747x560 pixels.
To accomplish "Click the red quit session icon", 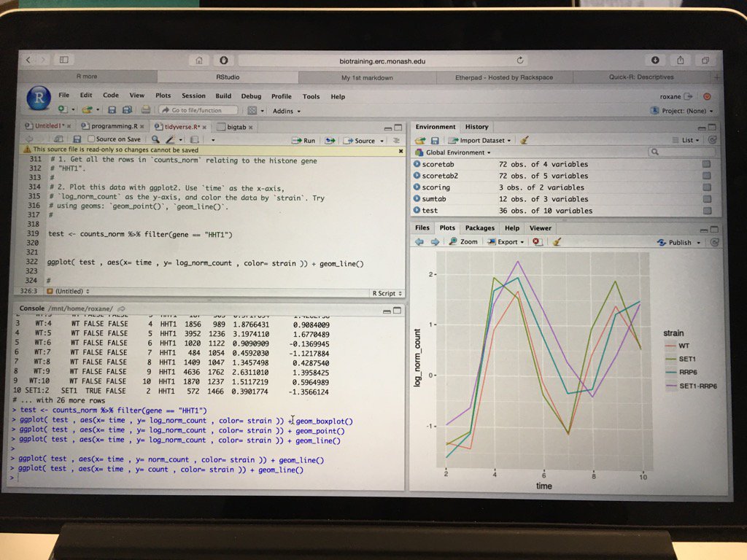I will coord(707,96).
